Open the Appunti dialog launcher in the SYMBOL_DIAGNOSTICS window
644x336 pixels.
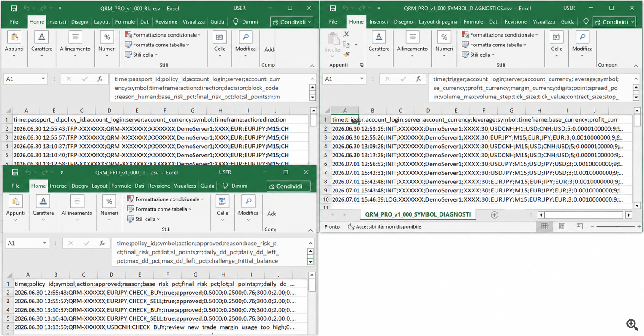pyautogui.click(x=361, y=65)
